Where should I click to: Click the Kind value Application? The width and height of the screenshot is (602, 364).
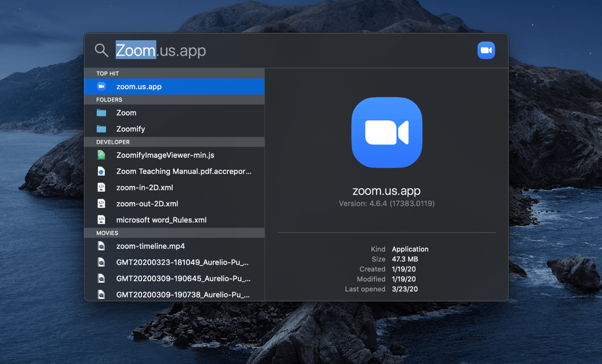pos(410,249)
